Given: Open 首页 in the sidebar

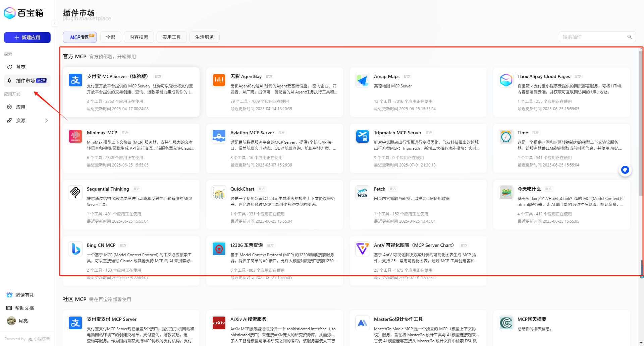Looking at the screenshot, I should click(27, 67).
